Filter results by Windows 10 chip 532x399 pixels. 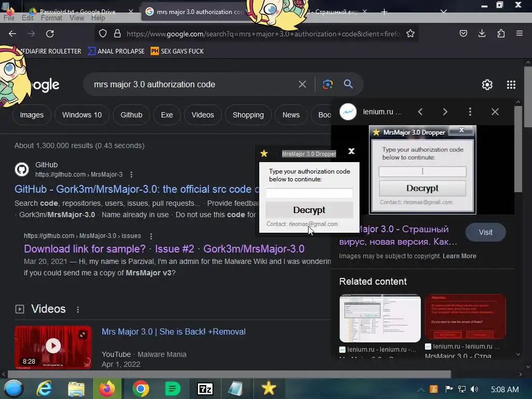click(x=82, y=115)
